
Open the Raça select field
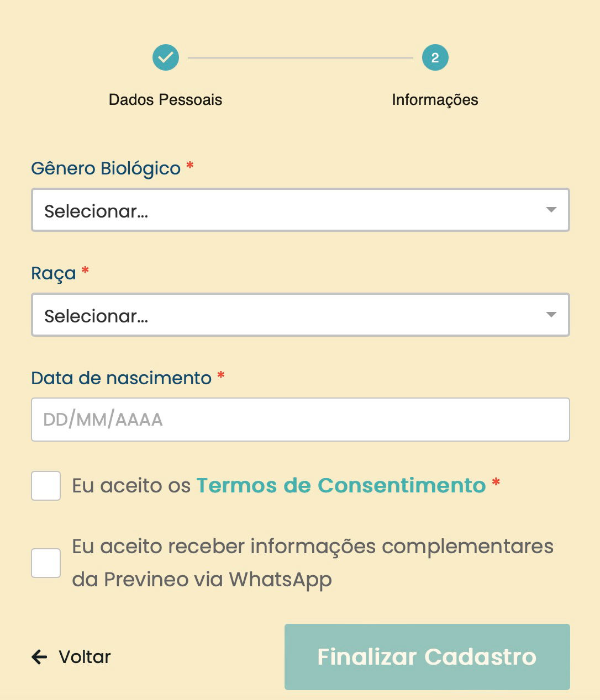pos(287,315)
